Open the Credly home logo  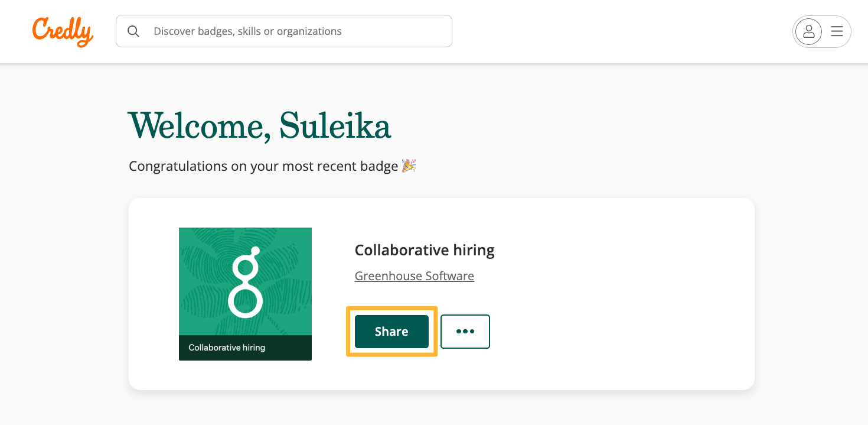point(63,32)
